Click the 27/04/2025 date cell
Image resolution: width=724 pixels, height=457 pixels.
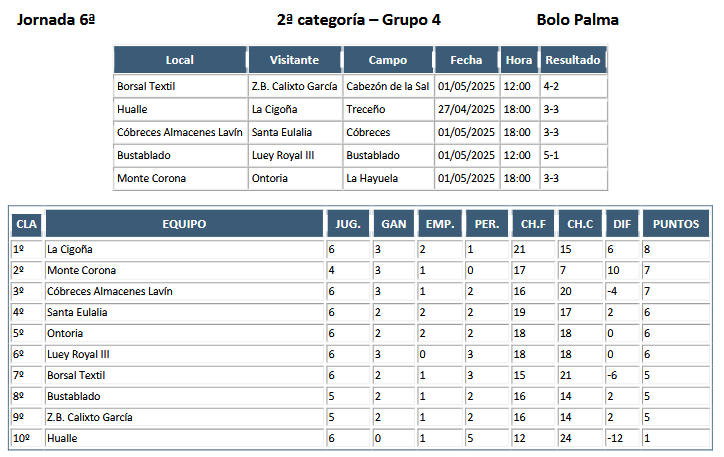466,109
